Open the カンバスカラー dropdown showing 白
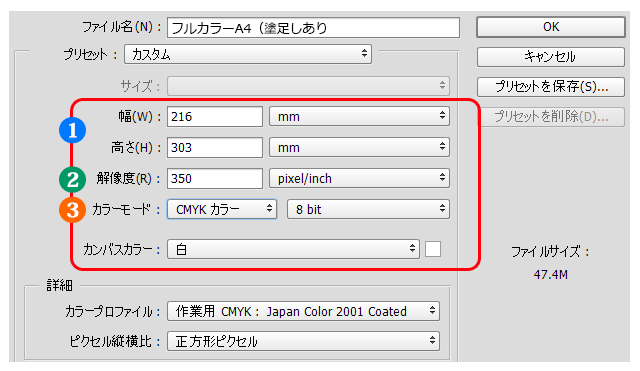 (x=293, y=249)
